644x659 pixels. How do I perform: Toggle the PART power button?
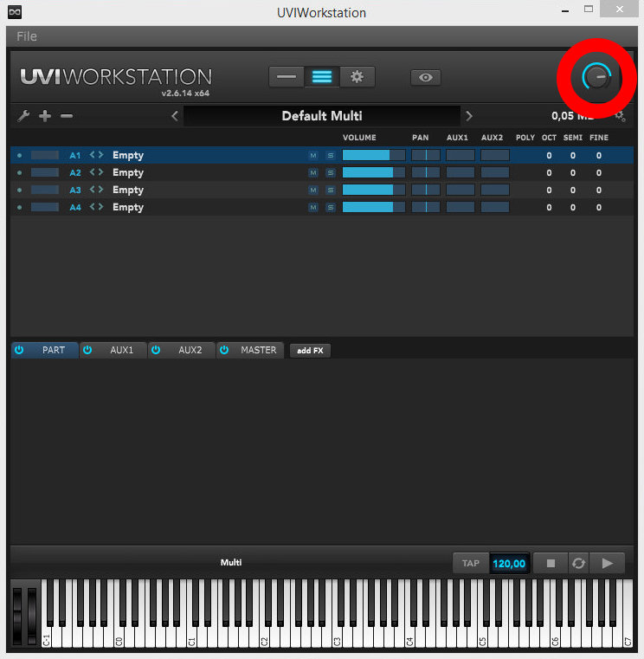(x=19, y=350)
